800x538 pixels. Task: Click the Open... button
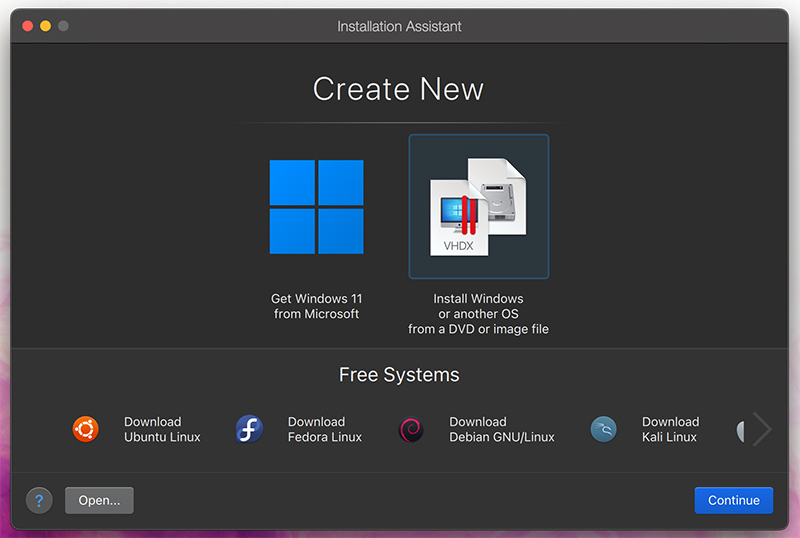pyautogui.click(x=99, y=500)
